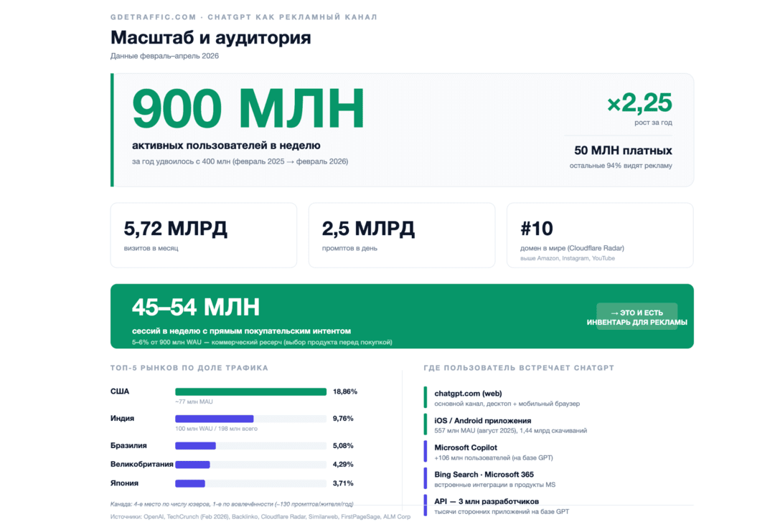This screenshot has width=775, height=532.
Task: Click the "5,72 МЛРД" visits figure
Action: point(176,229)
